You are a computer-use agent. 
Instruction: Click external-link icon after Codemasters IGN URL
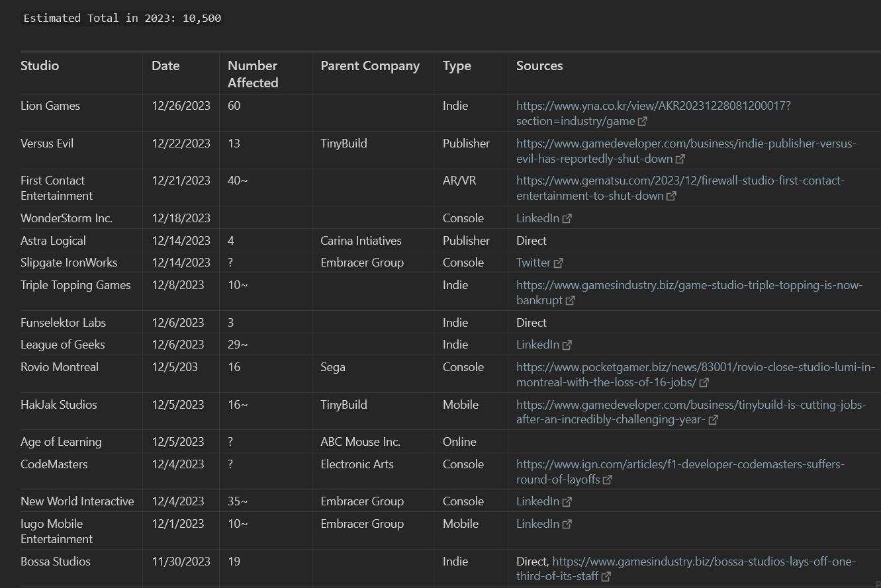point(608,480)
